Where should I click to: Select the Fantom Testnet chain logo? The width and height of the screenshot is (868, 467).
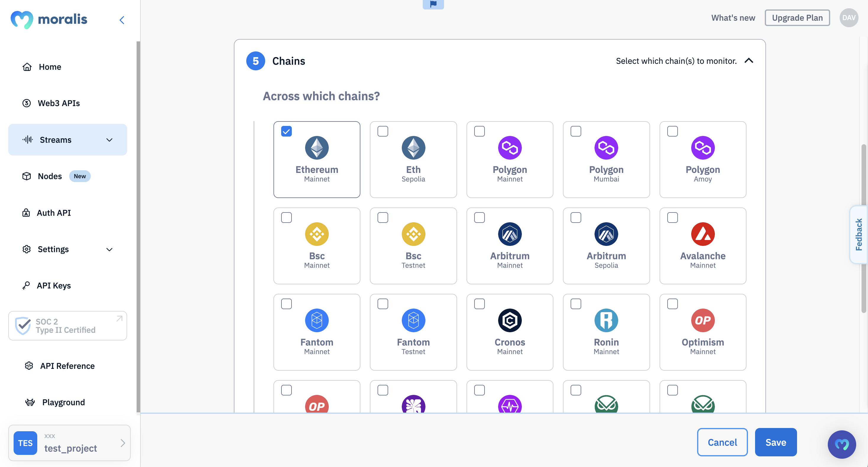[413, 320]
